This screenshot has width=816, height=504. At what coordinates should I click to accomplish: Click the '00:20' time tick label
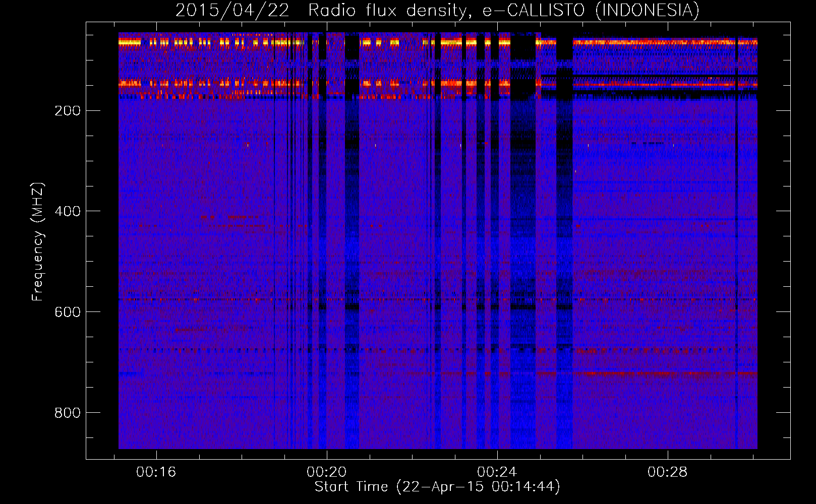pyautogui.click(x=327, y=472)
